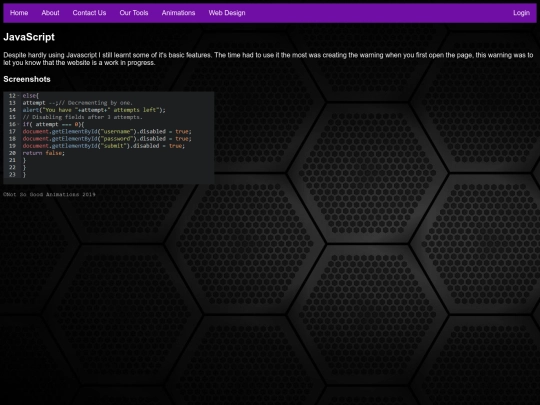The width and height of the screenshot is (540, 405).
Task: Click the JavaScript code screenshot image
Action: coord(109,138)
